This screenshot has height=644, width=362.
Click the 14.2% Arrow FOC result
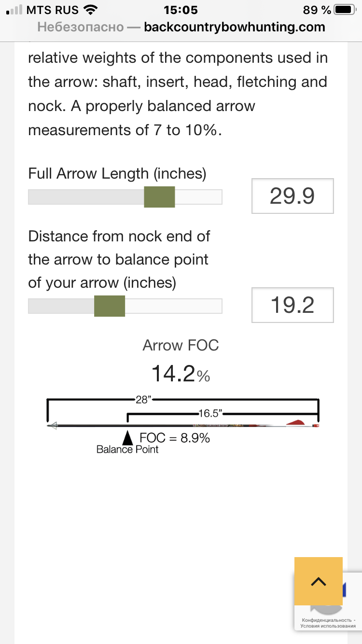pos(181,374)
